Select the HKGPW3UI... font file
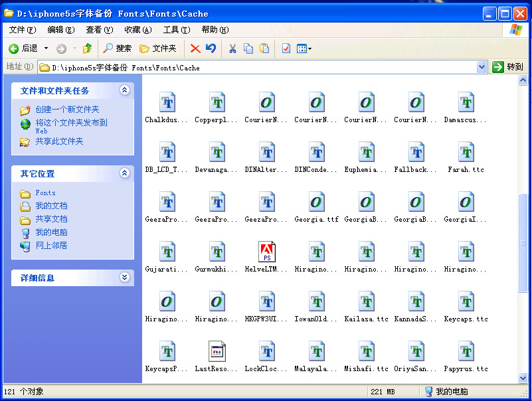 pos(266,307)
